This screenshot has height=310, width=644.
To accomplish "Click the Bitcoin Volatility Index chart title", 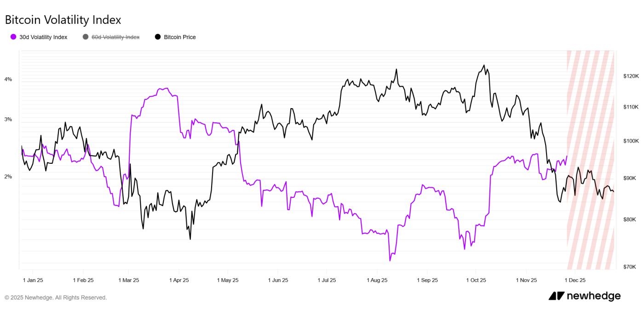I will (63, 20).
